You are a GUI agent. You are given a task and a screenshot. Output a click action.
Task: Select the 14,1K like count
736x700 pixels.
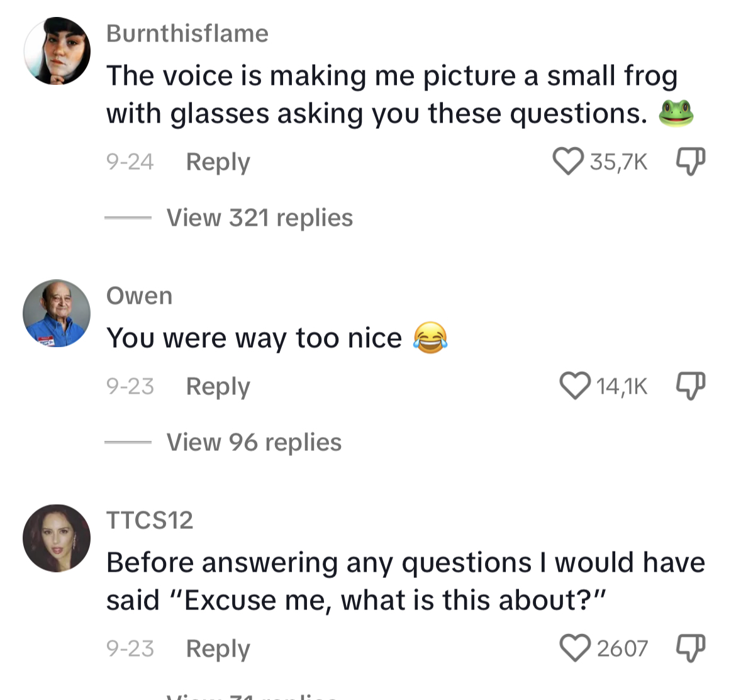[622, 387]
